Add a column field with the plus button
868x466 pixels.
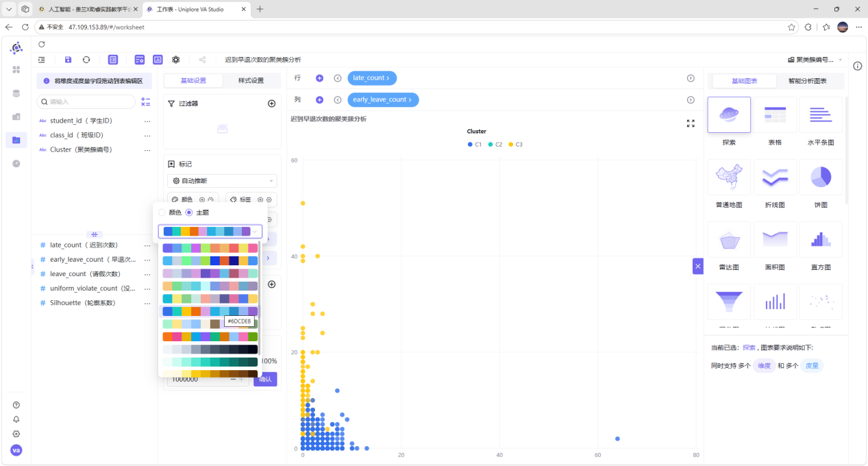point(319,99)
